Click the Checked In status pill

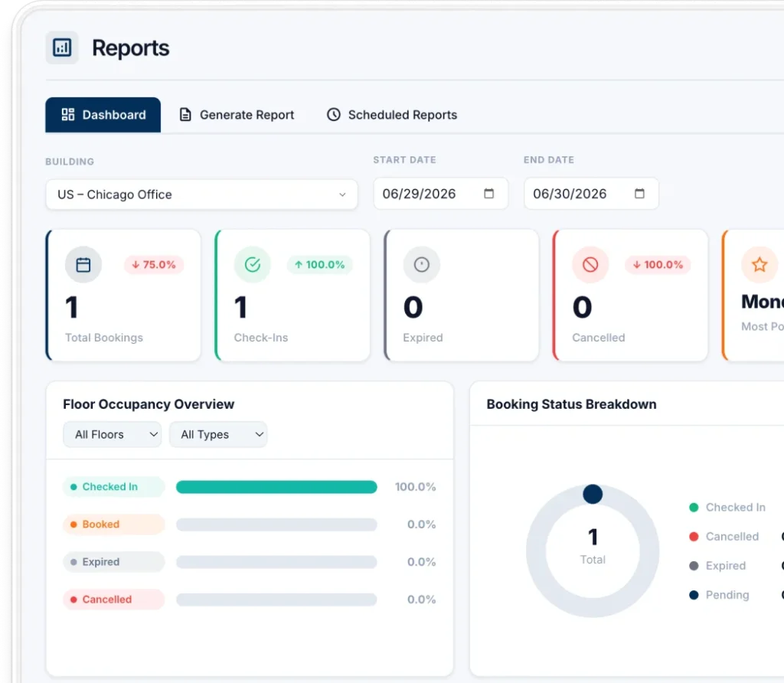(x=114, y=486)
